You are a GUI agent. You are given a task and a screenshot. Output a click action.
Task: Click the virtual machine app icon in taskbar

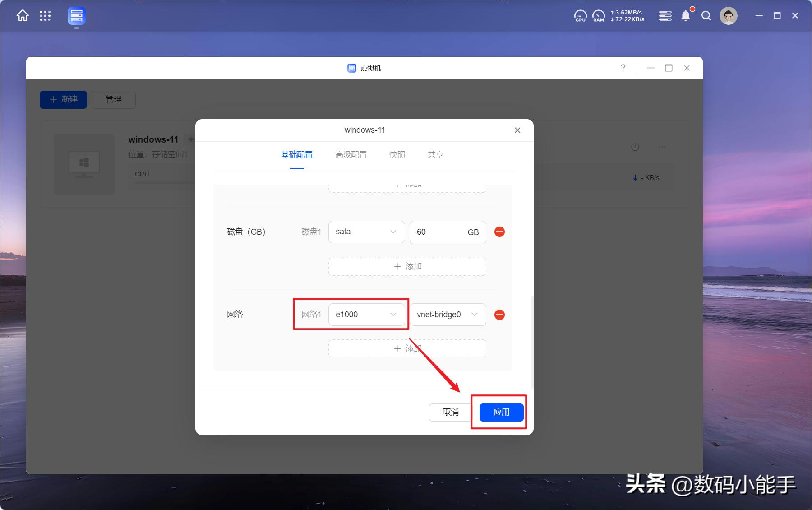(x=76, y=16)
